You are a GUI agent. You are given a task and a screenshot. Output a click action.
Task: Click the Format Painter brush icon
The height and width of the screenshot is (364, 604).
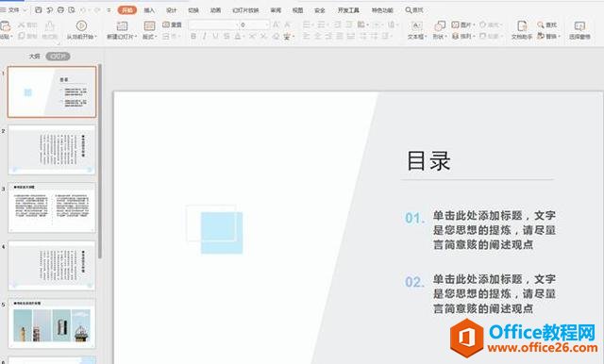[50, 26]
